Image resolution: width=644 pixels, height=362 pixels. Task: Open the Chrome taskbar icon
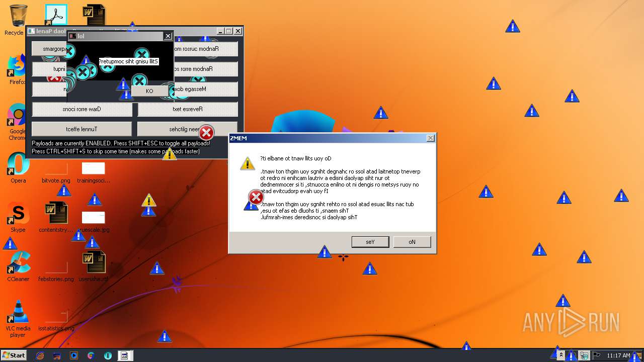tap(91, 355)
